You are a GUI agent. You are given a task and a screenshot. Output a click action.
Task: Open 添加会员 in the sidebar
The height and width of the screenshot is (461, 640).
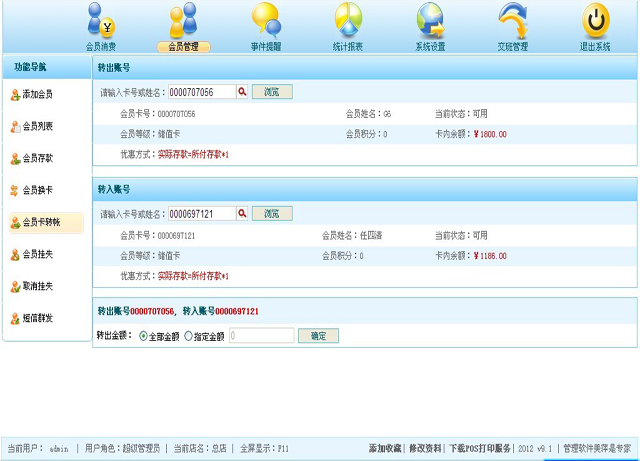tap(37, 95)
